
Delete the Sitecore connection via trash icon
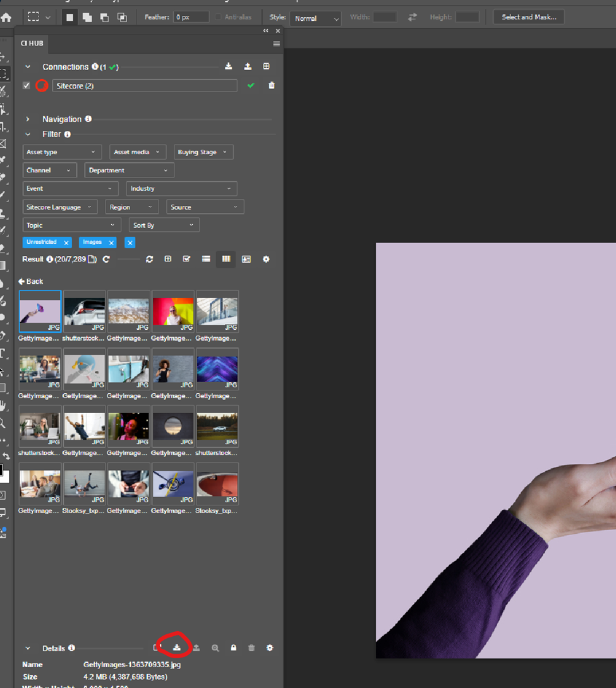(x=272, y=86)
